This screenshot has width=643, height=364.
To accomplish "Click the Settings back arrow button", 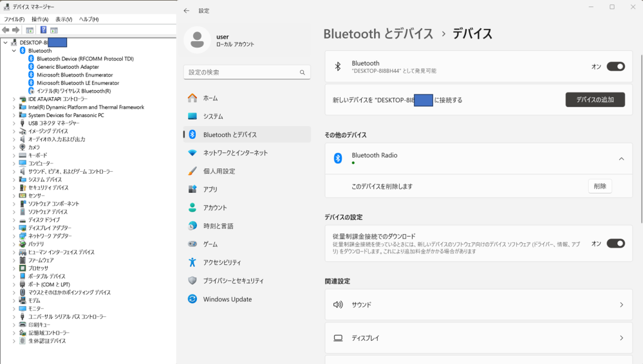I will [x=187, y=11].
